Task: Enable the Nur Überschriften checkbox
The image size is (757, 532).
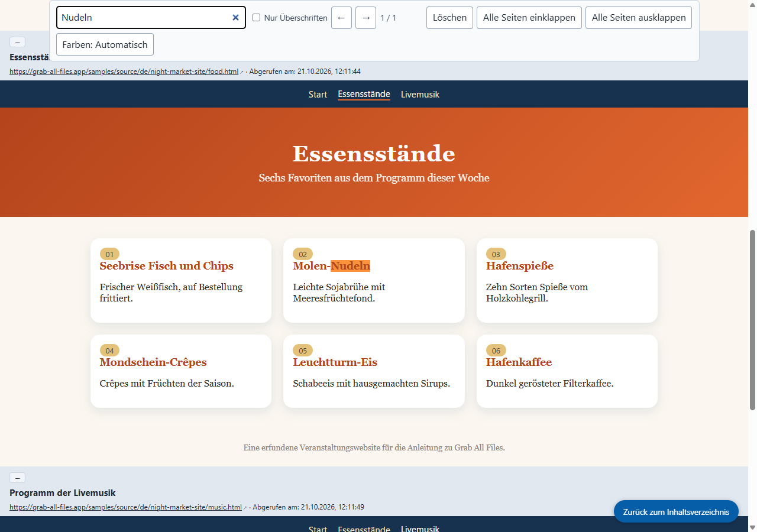Action: click(256, 18)
